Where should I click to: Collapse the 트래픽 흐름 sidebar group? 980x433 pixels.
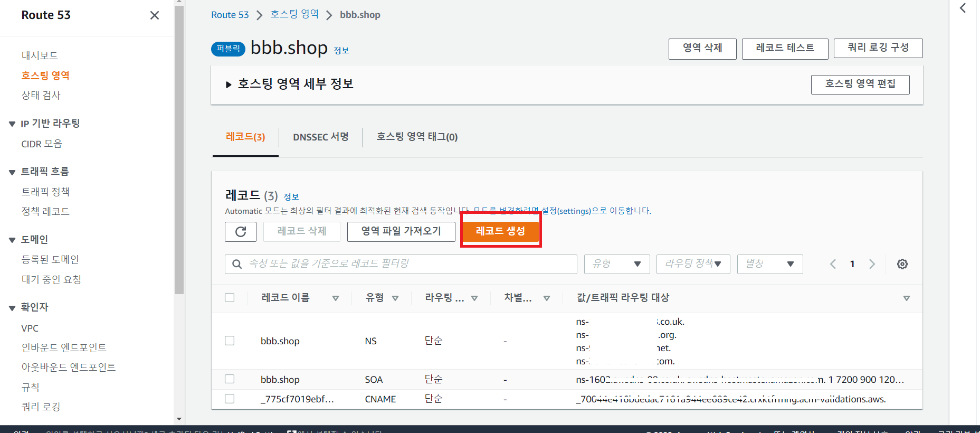[x=12, y=172]
